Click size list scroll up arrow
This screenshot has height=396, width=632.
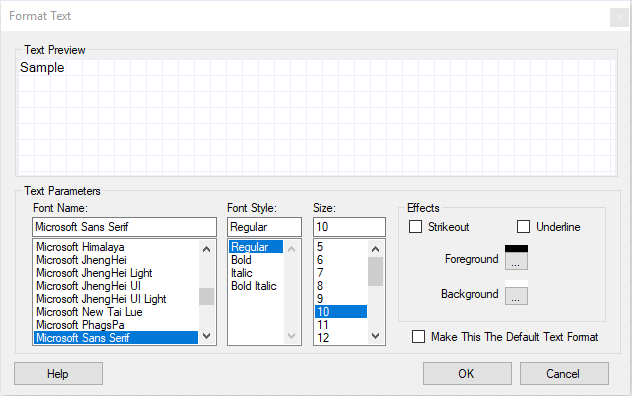[x=375, y=249]
